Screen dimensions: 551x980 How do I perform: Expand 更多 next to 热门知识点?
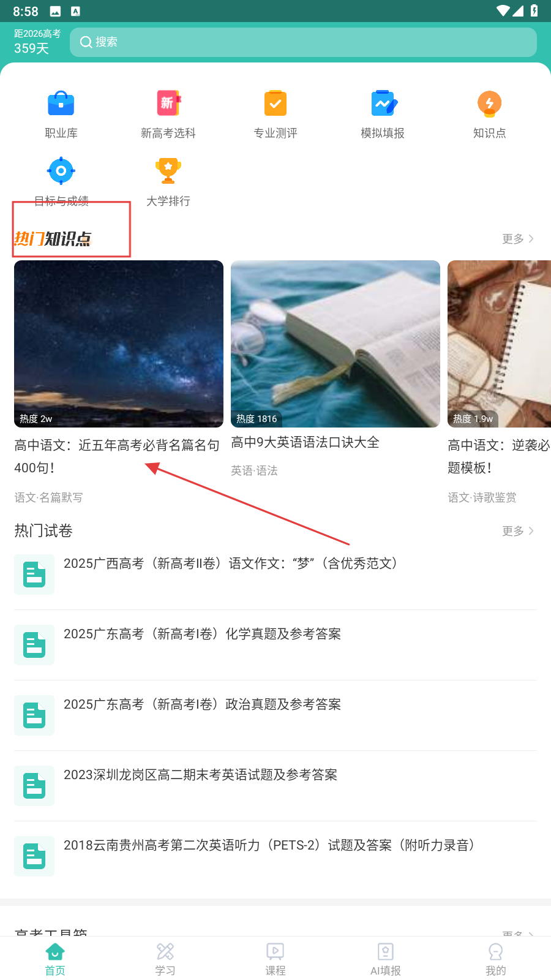pos(518,239)
